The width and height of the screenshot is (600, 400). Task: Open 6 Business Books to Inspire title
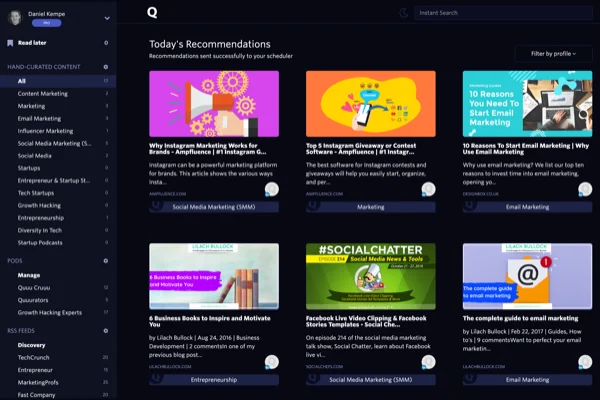pos(210,322)
